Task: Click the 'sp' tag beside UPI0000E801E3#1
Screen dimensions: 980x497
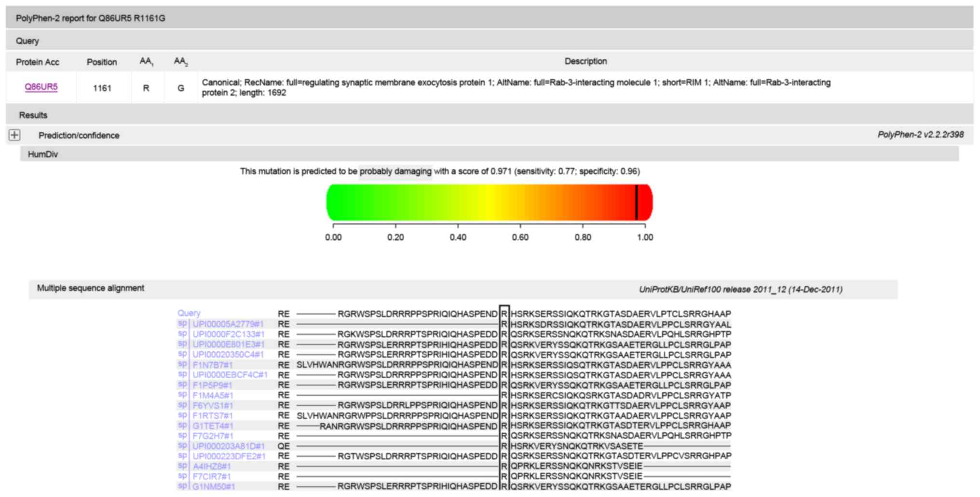Action: [x=182, y=344]
